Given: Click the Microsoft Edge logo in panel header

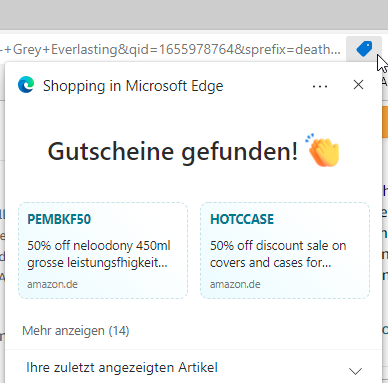Looking at the screenshot, I should tap(26, 85).
